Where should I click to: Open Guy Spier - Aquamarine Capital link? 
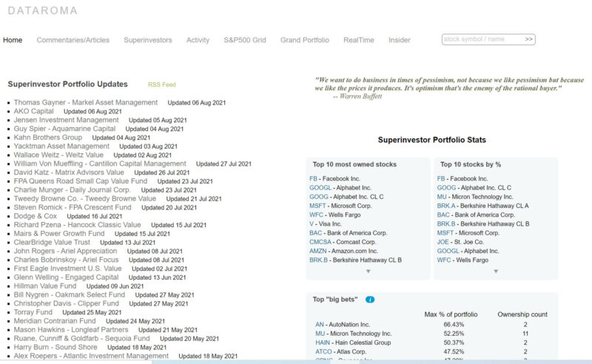(x=64, y=129)
